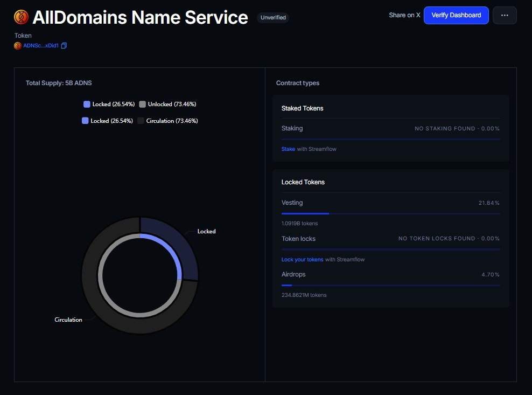Image resolution: width=532 pixels, height=395 pixels.
Task: Click the small token icon beside ADNSc...xDid1
Action: (18, 45)
